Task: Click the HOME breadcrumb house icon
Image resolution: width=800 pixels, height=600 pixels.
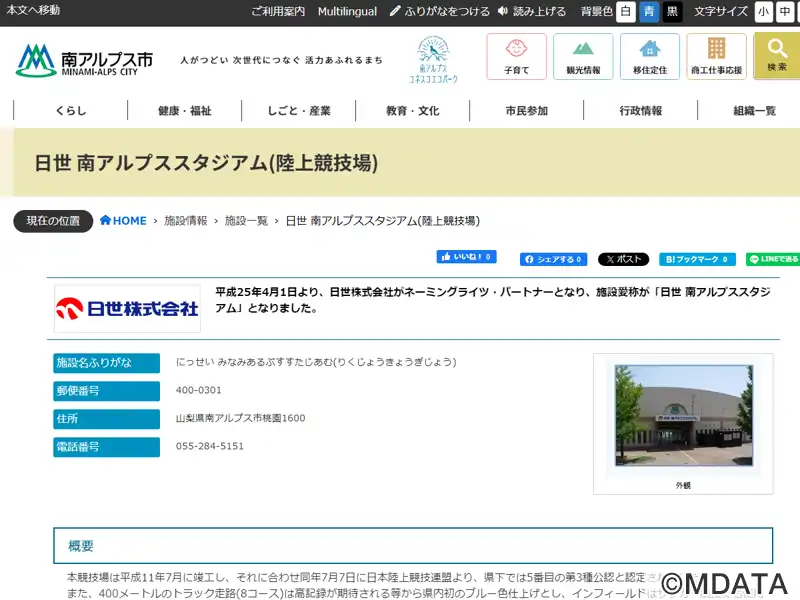Action: [x=105, y=221]
